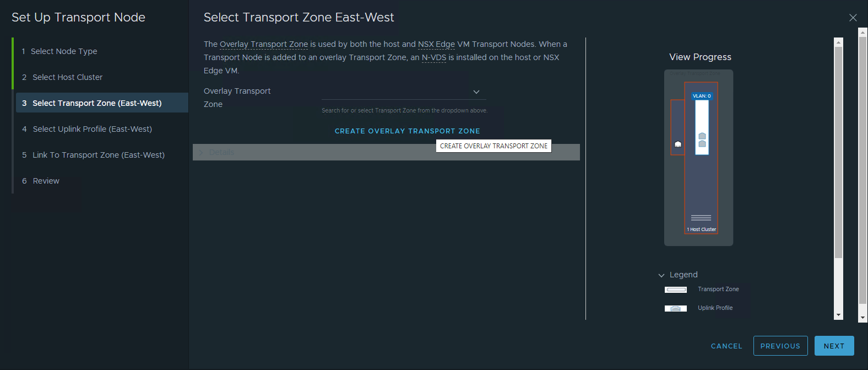Open the Overlay Transport Zone dropdown
This screenshot has height=370, width=868.
476,92
